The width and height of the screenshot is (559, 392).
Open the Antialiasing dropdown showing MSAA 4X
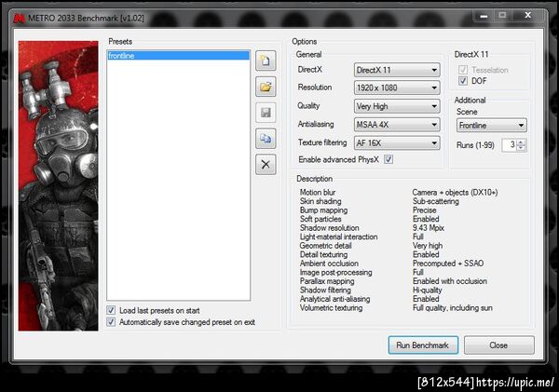point(397,125)
